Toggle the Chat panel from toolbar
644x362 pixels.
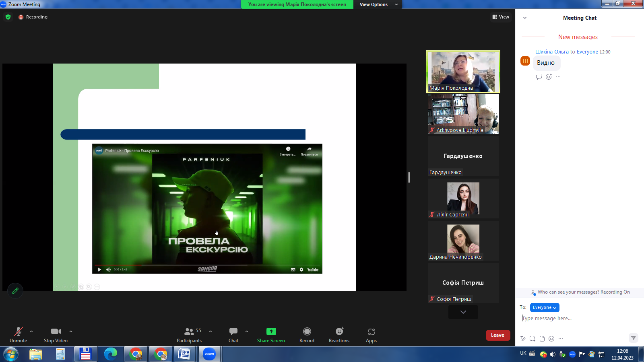[x=233, y=335]
